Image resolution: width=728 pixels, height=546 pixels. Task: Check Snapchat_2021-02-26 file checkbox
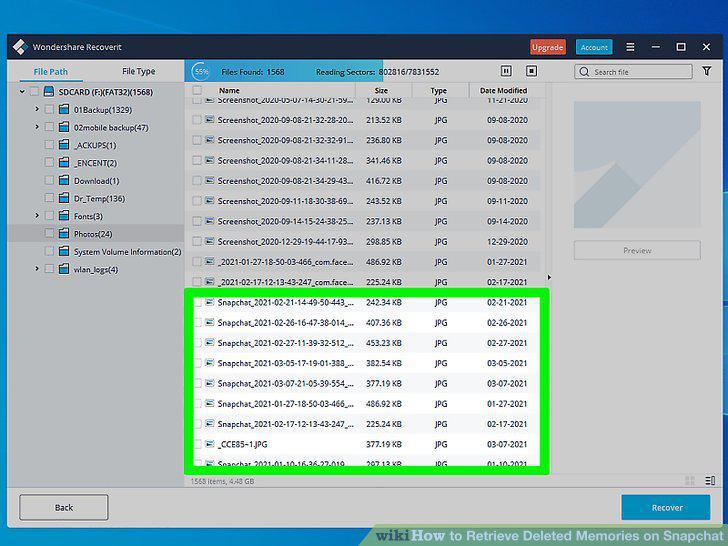pyautogui.click(x=197, y=322)
